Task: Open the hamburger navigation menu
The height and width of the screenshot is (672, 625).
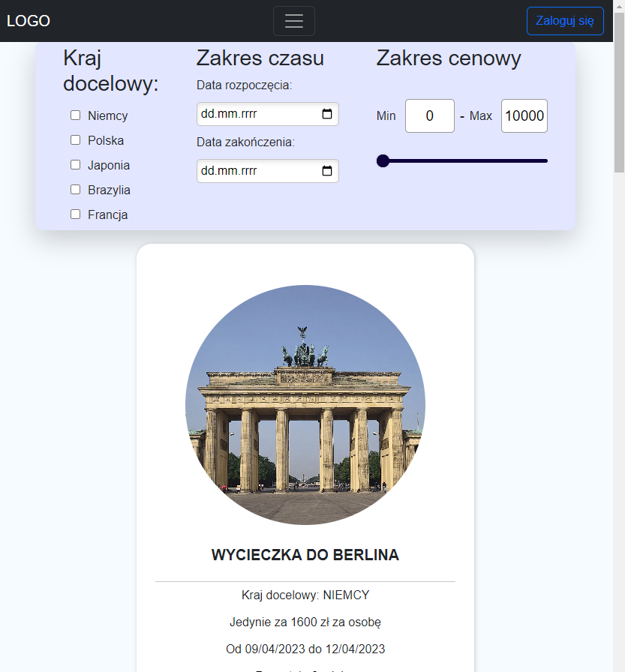Action: point(294,21)
